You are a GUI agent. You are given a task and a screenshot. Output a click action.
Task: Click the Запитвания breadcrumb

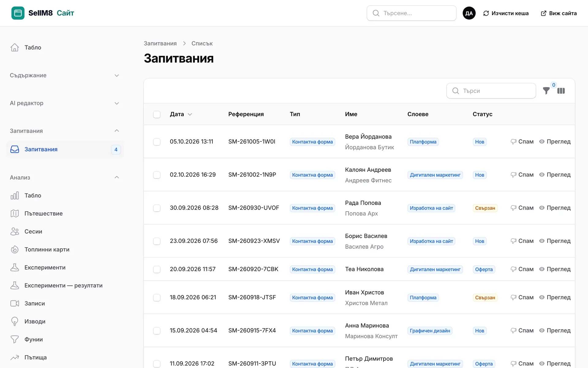160,43
